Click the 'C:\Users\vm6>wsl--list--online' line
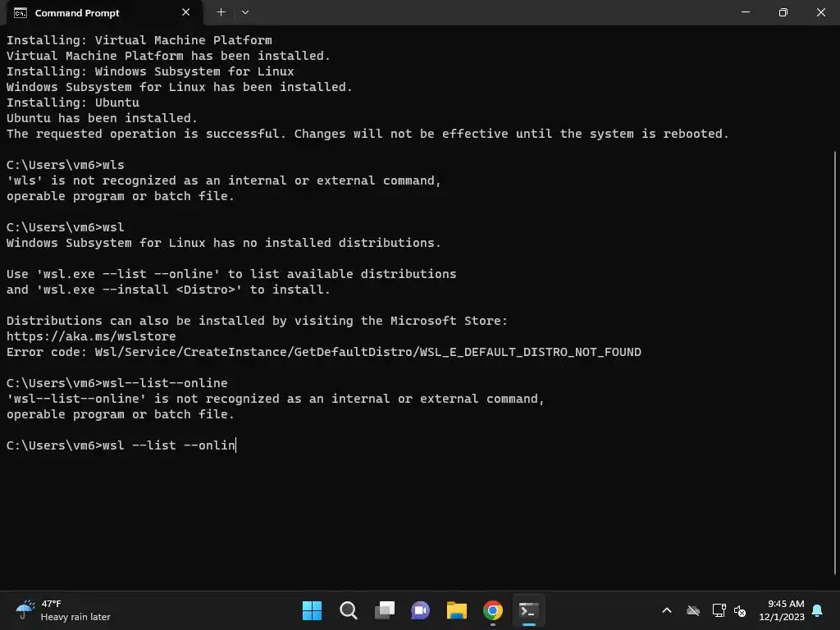This screenshot has height=630, width=840. click(116, 383)
